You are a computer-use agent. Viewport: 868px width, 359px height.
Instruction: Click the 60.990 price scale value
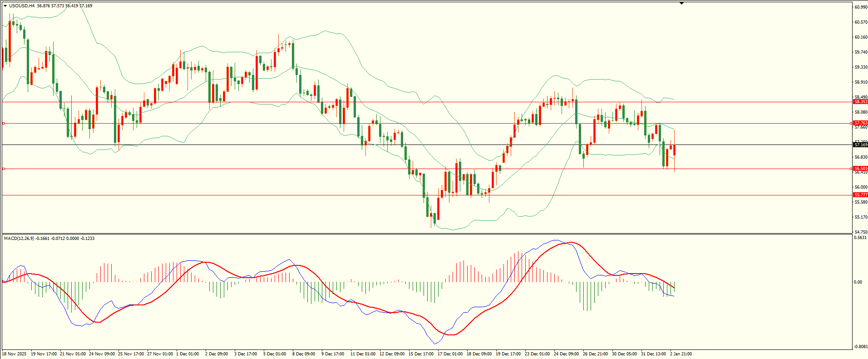(860, 7)
